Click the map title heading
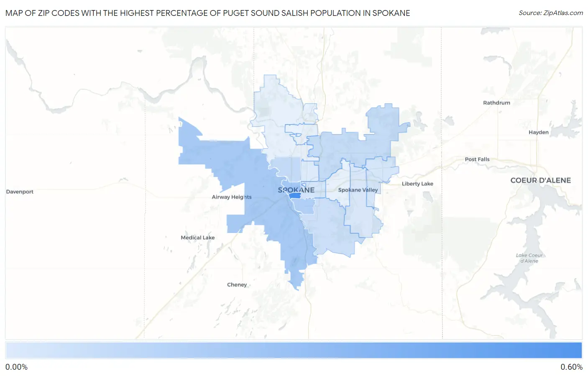The height and width of the screenshot is (376, 588). pos(207,13)
